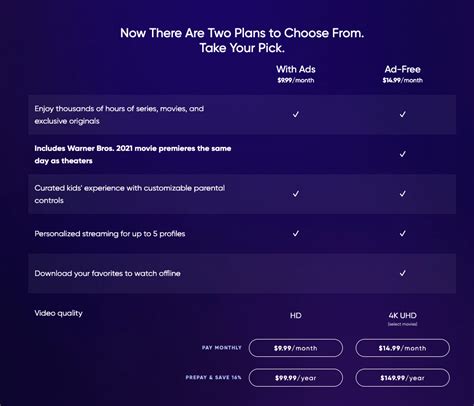Click the Warner Bros. 2021 premieres text

[133, 154]
